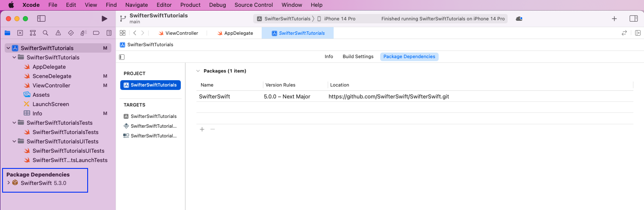Screen dimensions: 644x210
Task: Open the Assets catalog
Action: [41, 95]
